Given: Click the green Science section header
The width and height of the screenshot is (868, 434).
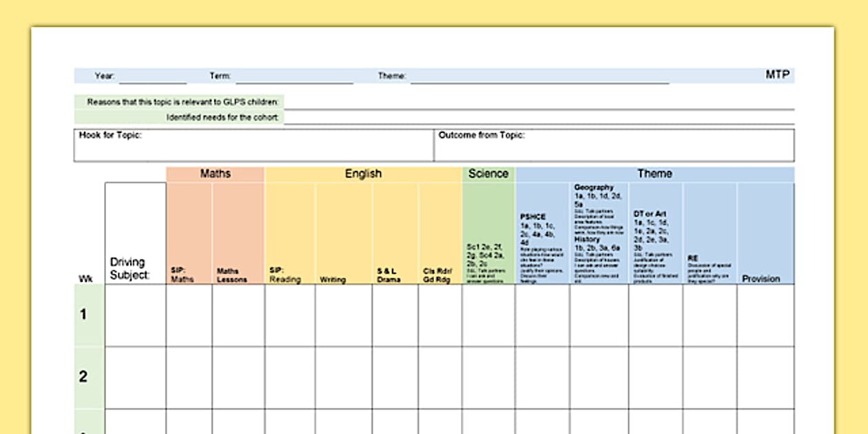Looking at the screenshot, I should (x=488, y=174).
